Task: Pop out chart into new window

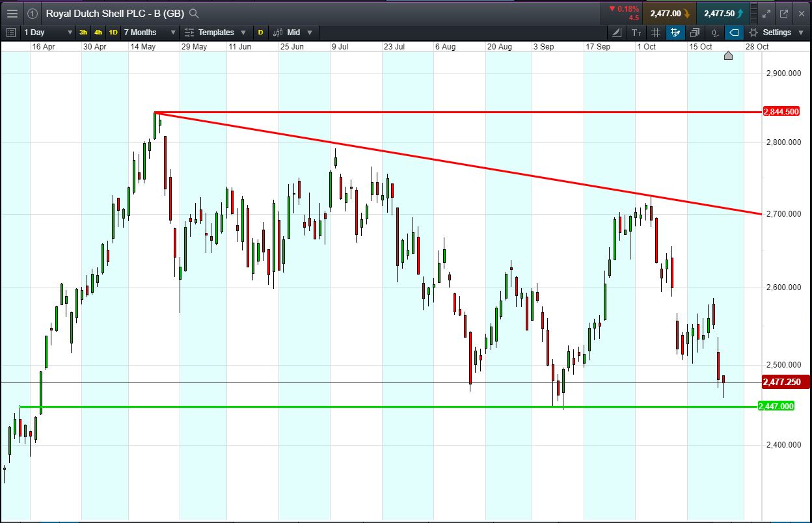Action: coord(783,13)
